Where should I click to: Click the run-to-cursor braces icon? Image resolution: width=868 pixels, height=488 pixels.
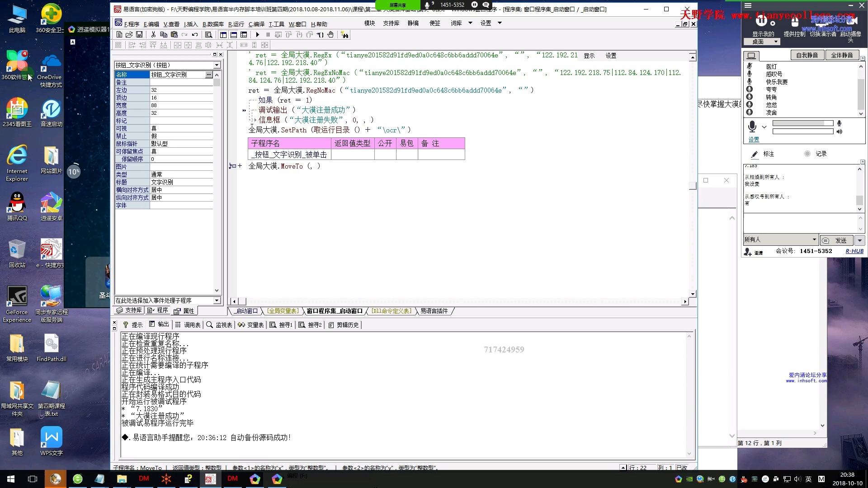(320, 35)
